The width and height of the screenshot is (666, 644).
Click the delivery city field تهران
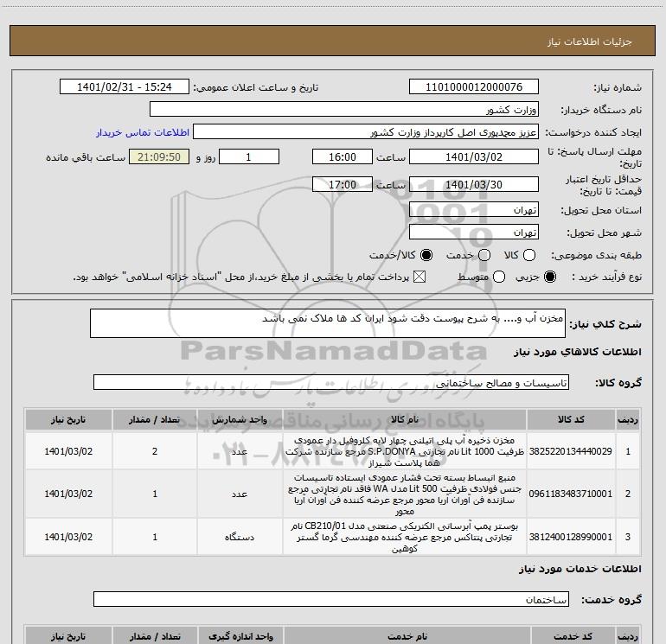474,233
